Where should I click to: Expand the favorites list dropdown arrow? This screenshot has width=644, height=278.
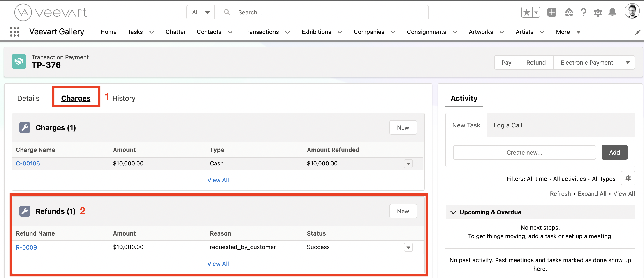click(x=536, y=12)
